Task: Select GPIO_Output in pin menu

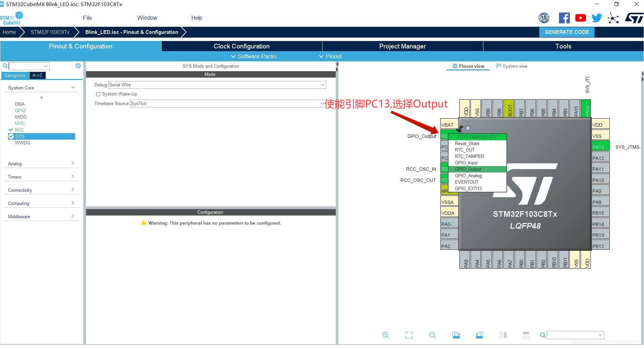Action: pyautogui.click(x=477, y=169)
